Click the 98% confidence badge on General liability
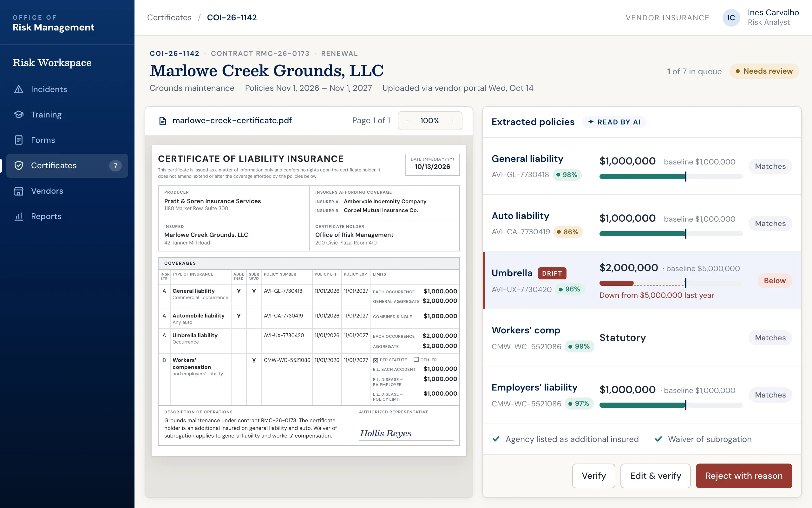The height and width of the screenshot is (508, 812). click(567, 175)
